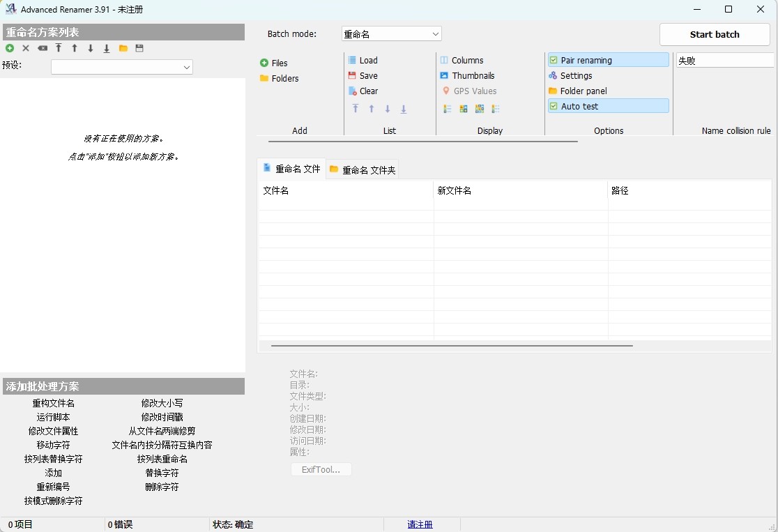This screenshot has height=532, width=778.
Task: Move method to top using topmost arrow icon
Action: point(59,48)
